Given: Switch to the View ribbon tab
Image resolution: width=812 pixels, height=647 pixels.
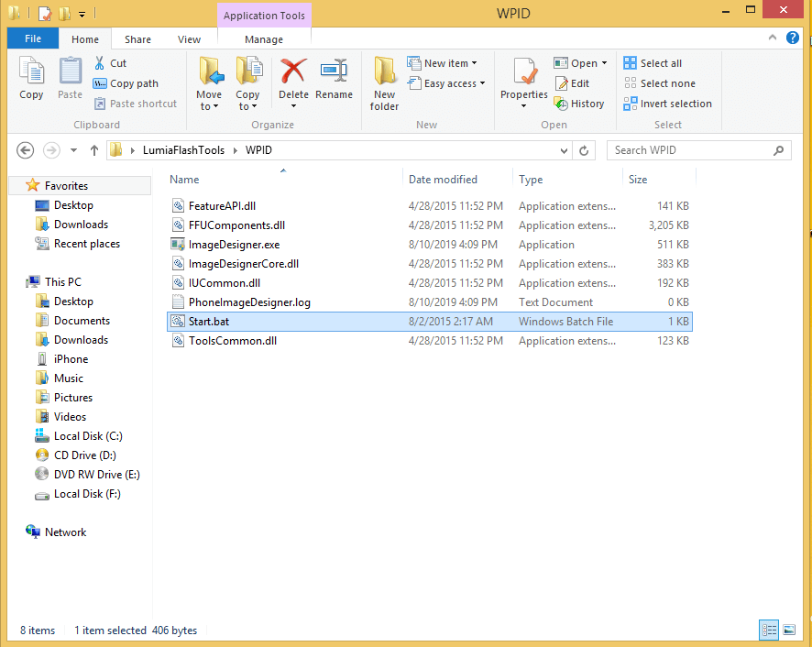Looking at the screenshot, I should pyautogui.click(x=190, y=39).
